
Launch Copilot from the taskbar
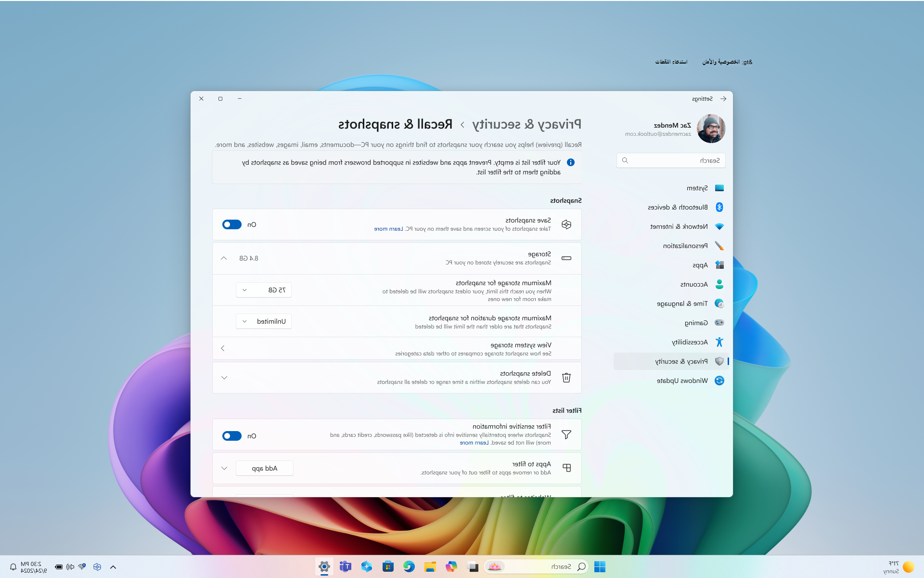point(451,567)
